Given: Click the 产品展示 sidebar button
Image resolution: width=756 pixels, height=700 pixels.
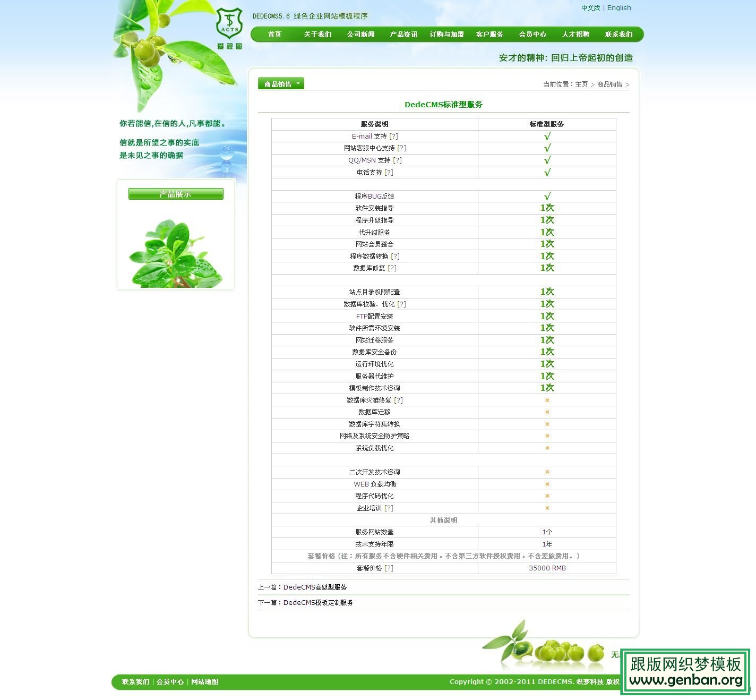Looking at the screenshot, I should pyautogui.click(x=176, y=194).
